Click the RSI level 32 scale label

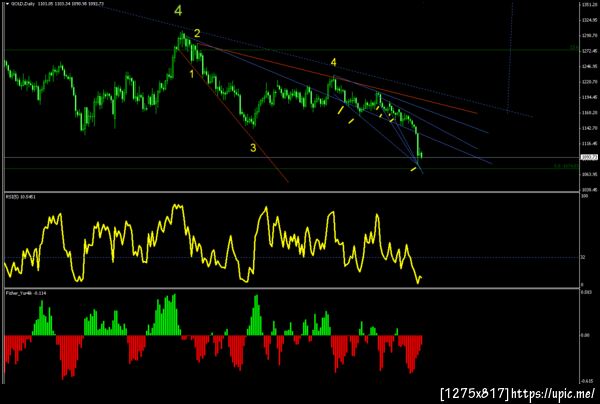(584, 257)
